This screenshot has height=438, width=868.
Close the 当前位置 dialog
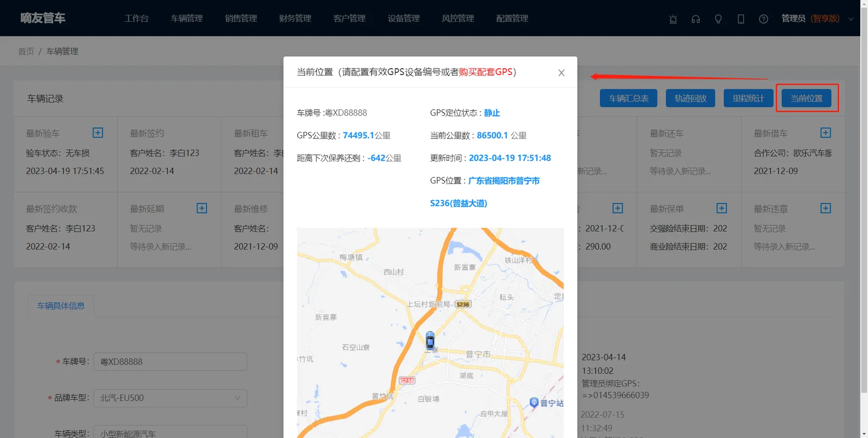pos(561,73)
